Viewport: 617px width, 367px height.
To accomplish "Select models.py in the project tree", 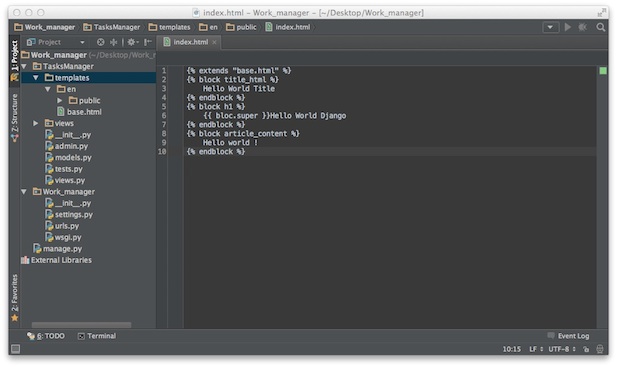I will 68,158.
